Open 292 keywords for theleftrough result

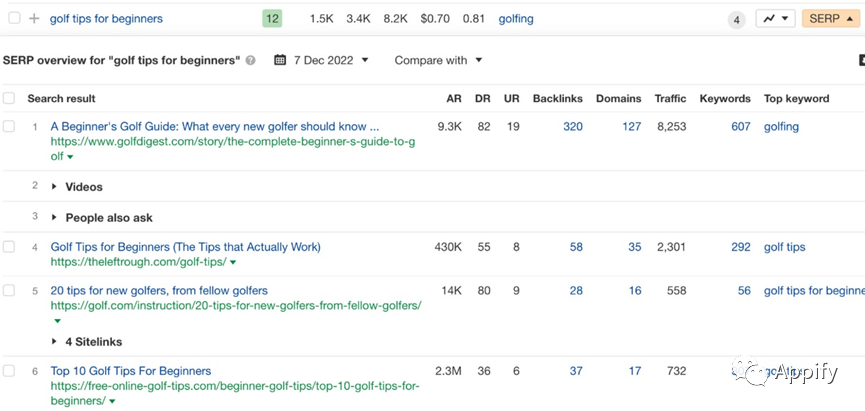point(741,247)
